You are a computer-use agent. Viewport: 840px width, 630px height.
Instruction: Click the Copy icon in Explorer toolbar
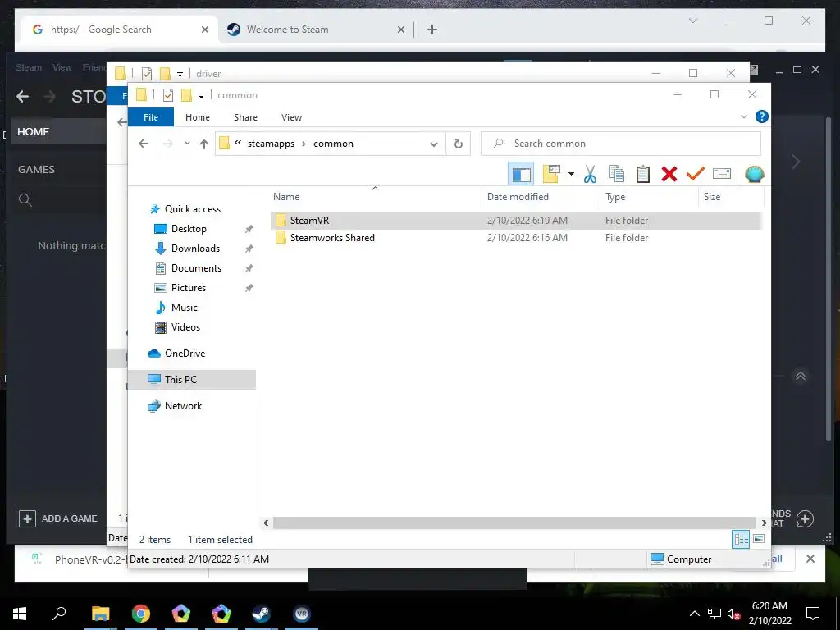tap(617, 174)
